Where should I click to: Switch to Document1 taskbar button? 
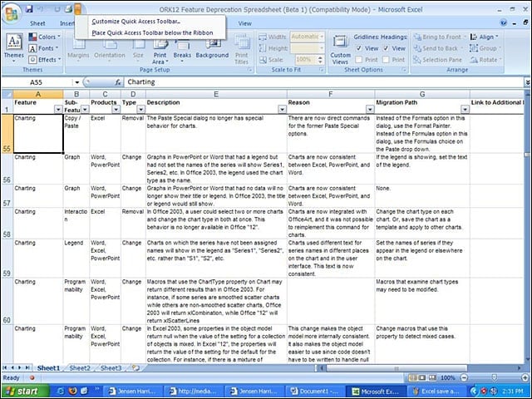point(315,392)
